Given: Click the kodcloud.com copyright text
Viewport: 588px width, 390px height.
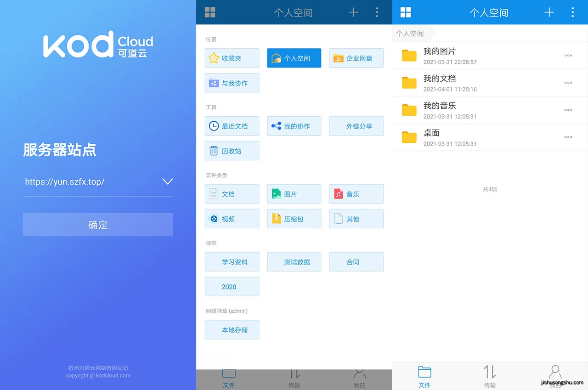Looking at the screenshot, I should point(98,375).
